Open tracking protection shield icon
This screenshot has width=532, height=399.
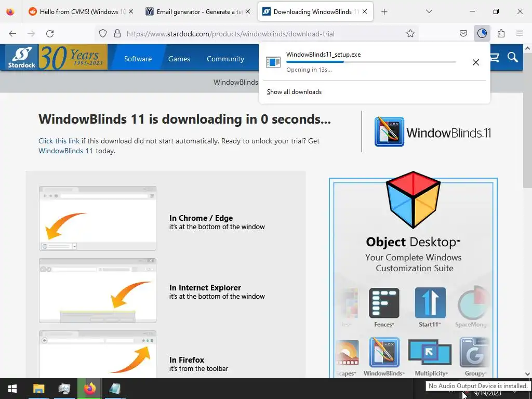click(103, 34)
